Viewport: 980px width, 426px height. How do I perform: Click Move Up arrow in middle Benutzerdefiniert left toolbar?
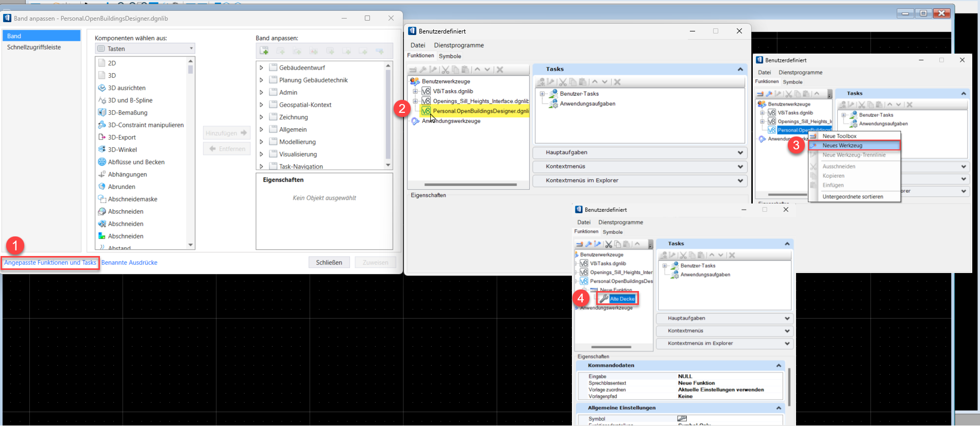tap(478, 70)
